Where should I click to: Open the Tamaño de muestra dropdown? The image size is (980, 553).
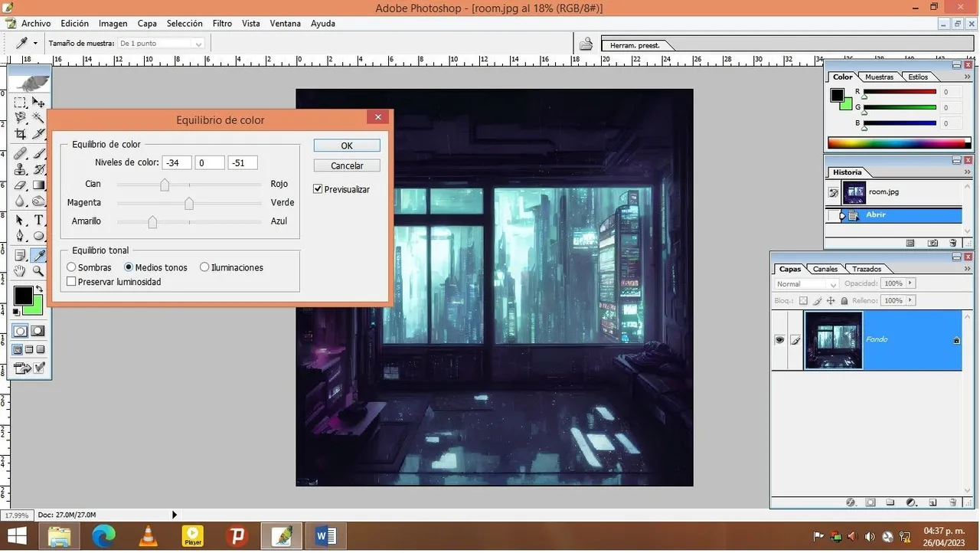[x=162, y=44]
